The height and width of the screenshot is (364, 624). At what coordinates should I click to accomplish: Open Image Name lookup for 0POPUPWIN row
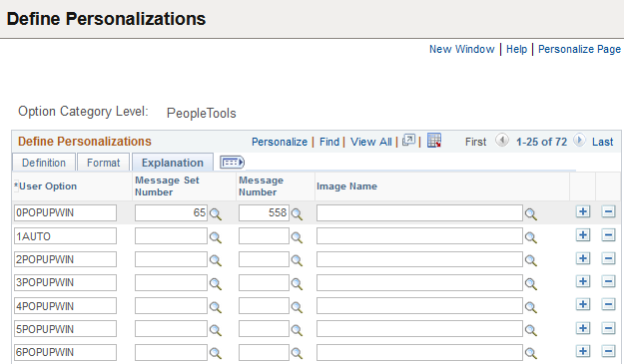[x=530, y=214]
